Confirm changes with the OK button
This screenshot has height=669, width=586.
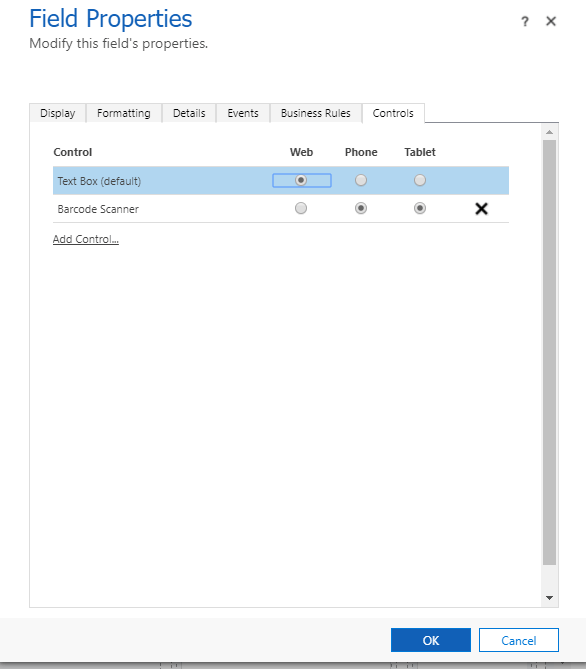(x=431, y=640)
